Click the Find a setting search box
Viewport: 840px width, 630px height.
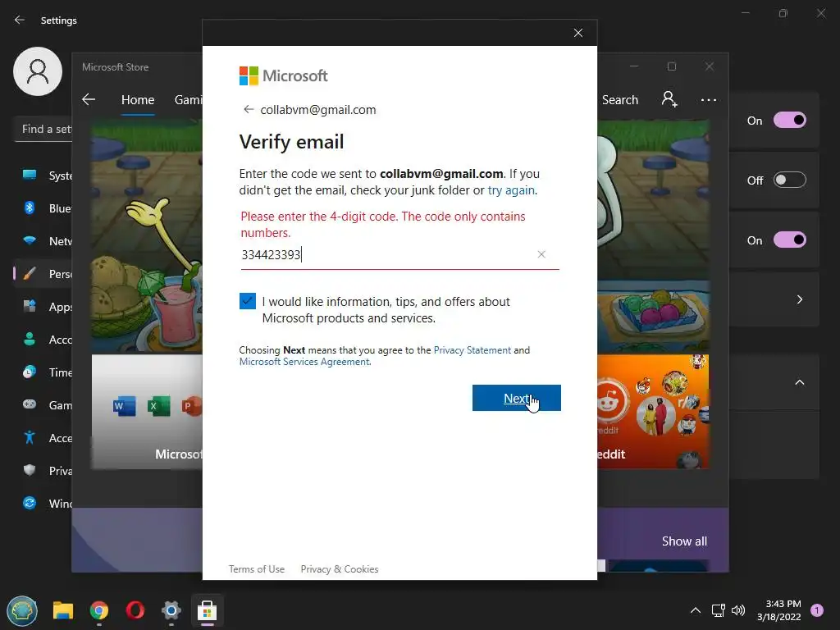(43, 129)
